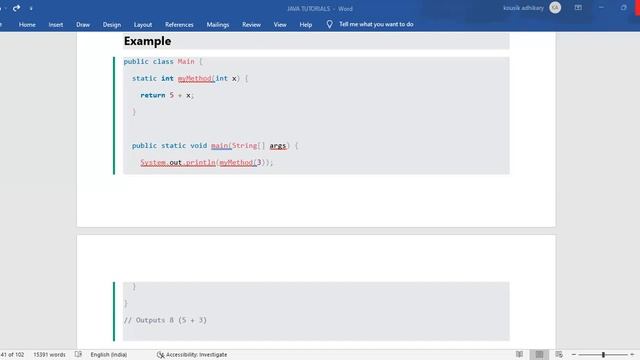Switch to the Review tab
The image size is (640, 360).
251,24
